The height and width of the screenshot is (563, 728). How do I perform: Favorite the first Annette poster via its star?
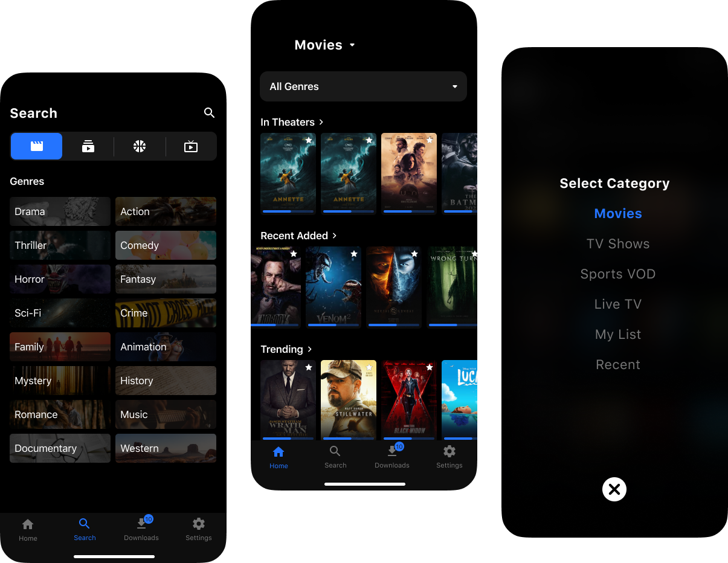pyautogui.click(x=309, y=140)
